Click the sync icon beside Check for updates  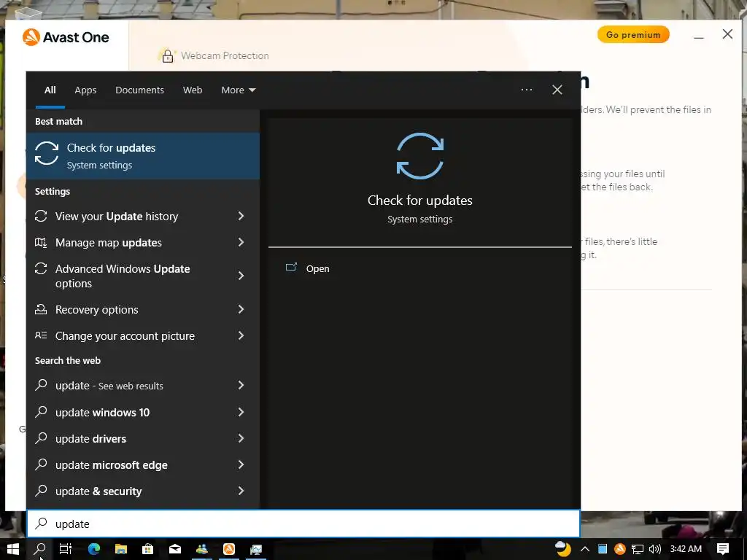[47, 153]
